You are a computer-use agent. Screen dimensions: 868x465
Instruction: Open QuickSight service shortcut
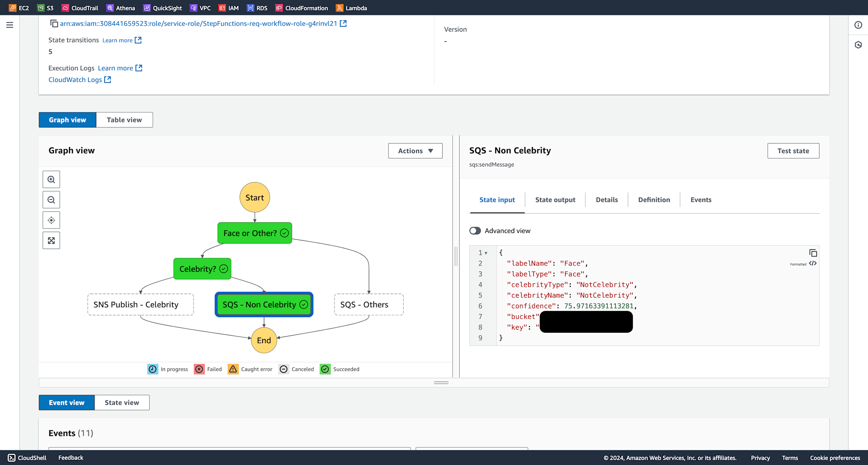[x=163, y=8]
